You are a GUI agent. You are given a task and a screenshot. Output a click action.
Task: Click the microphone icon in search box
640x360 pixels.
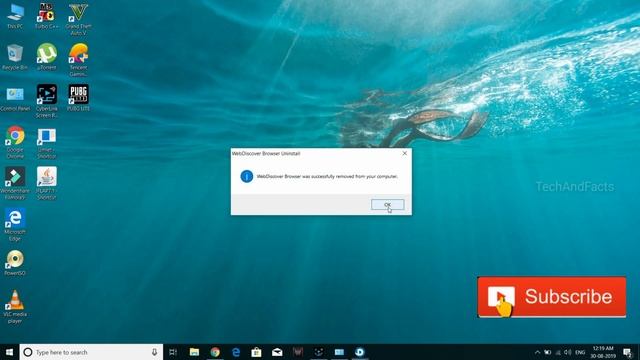(x=154, y=352)
